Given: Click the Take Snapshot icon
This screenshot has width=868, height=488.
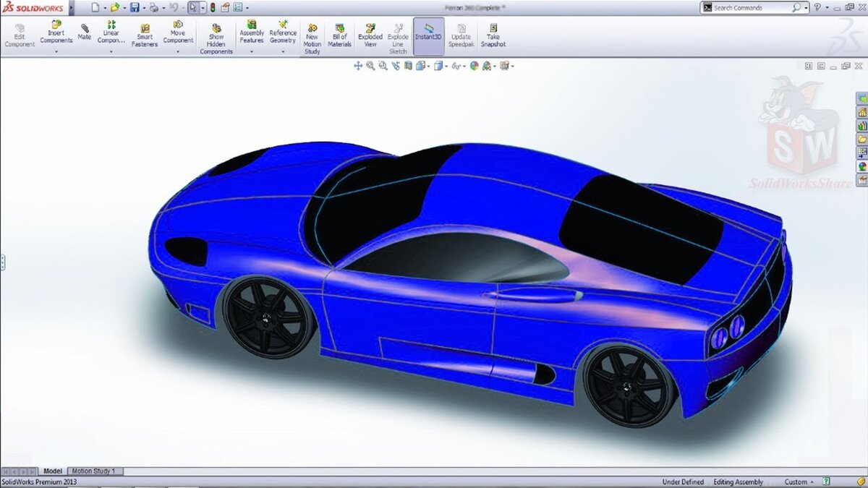Looking at the screenshot, I should 493,35.
